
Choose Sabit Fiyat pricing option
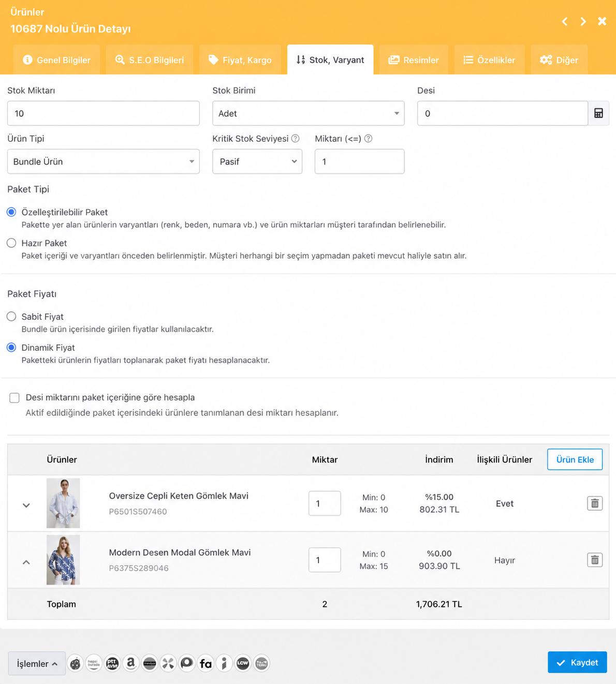[x=11, y=317]
